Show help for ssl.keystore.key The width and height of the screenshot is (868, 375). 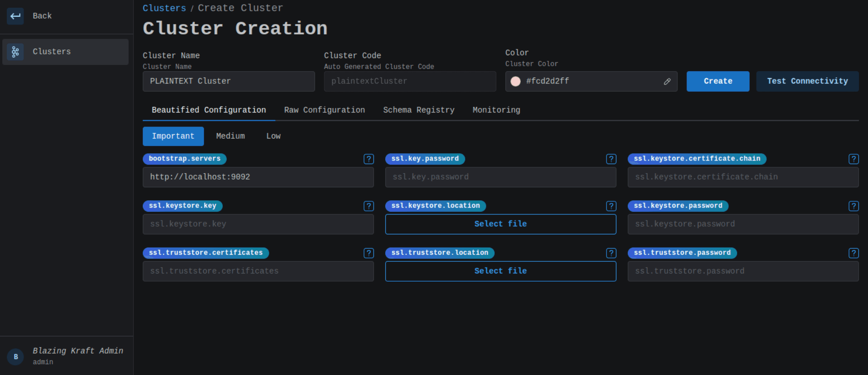[x=369, y=206]
